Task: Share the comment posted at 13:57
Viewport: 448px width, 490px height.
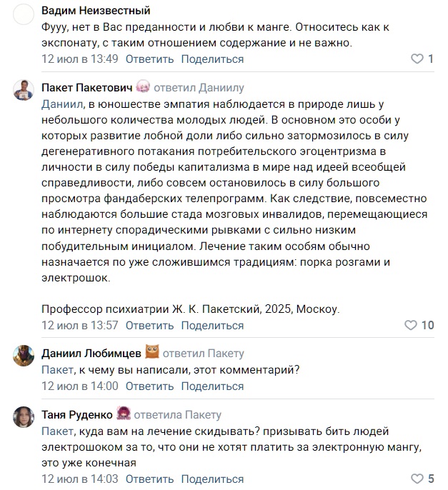Action: click(212, 325)
